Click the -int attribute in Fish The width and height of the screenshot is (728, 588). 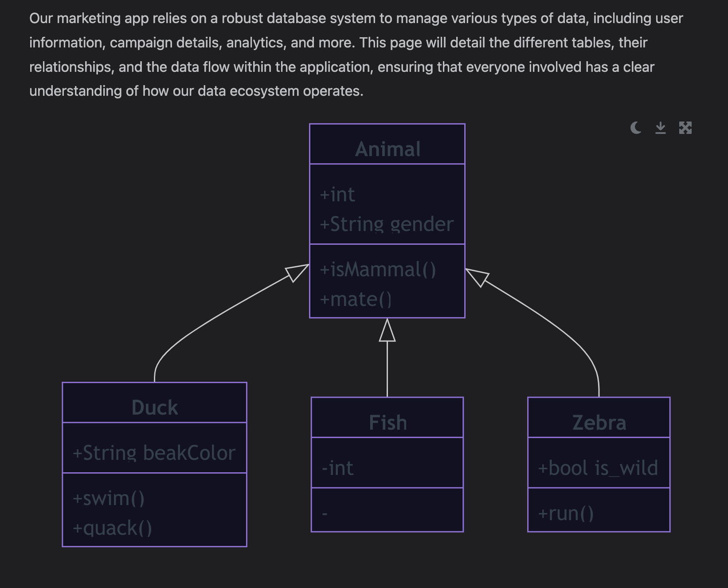[x=337, y=468]
